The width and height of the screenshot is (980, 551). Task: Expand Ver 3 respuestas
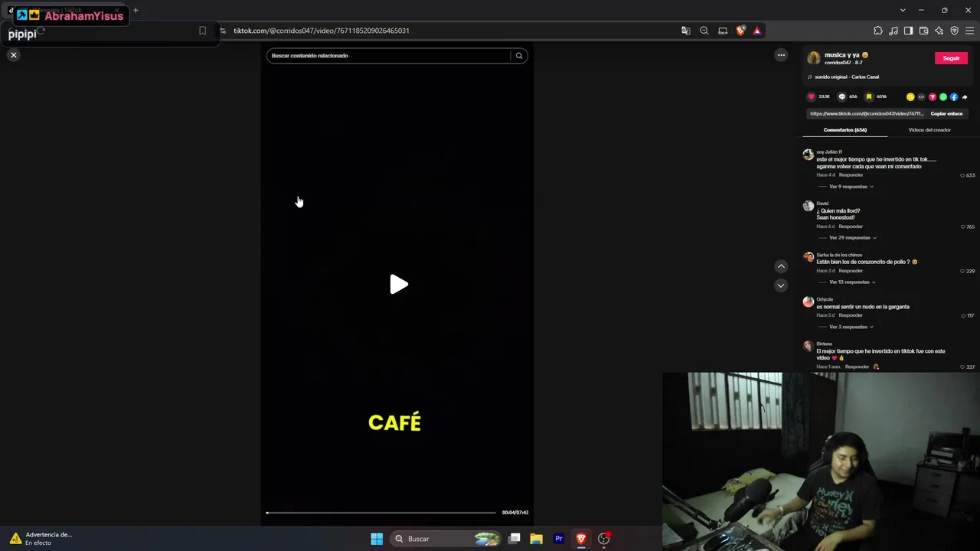[851, 327]
